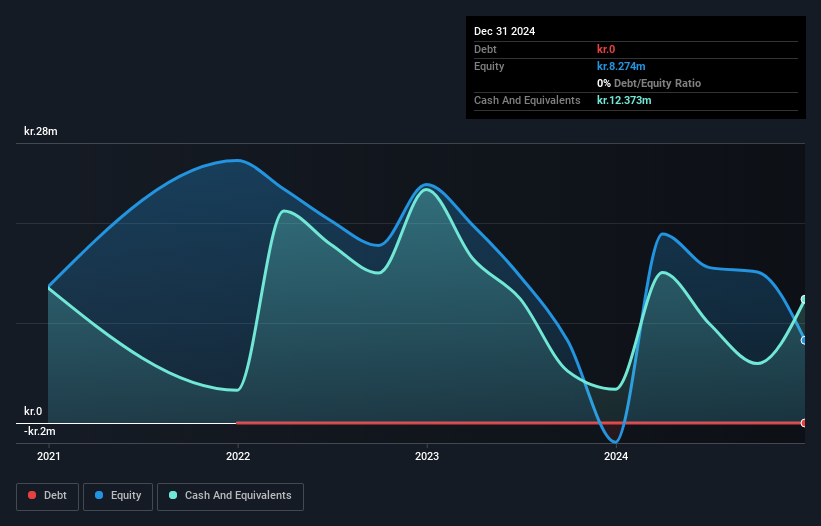Toggle the Debt series legend button
The image size is (821, 526).
[x=48, y=496]
